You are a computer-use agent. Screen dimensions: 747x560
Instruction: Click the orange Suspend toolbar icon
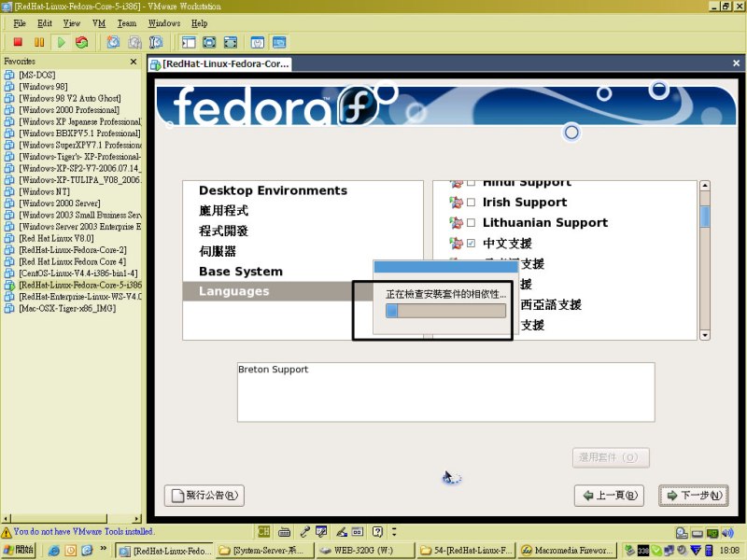click(x=39, y=42)
